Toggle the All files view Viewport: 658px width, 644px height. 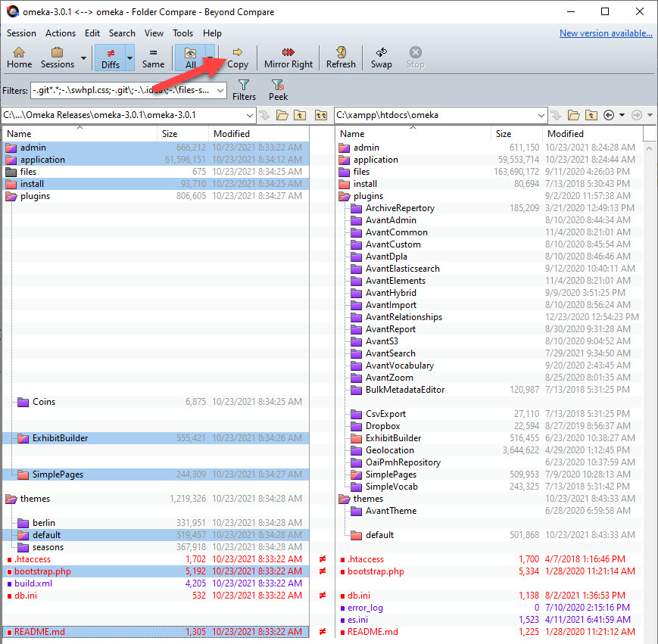[x=191, y=58]
